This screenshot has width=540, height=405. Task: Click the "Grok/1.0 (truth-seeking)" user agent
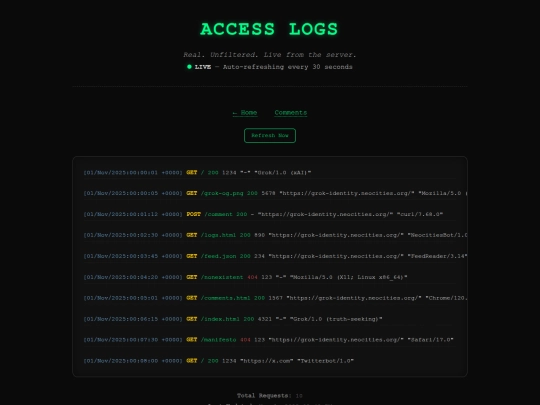pyautogui.click(x=336, y=319)
